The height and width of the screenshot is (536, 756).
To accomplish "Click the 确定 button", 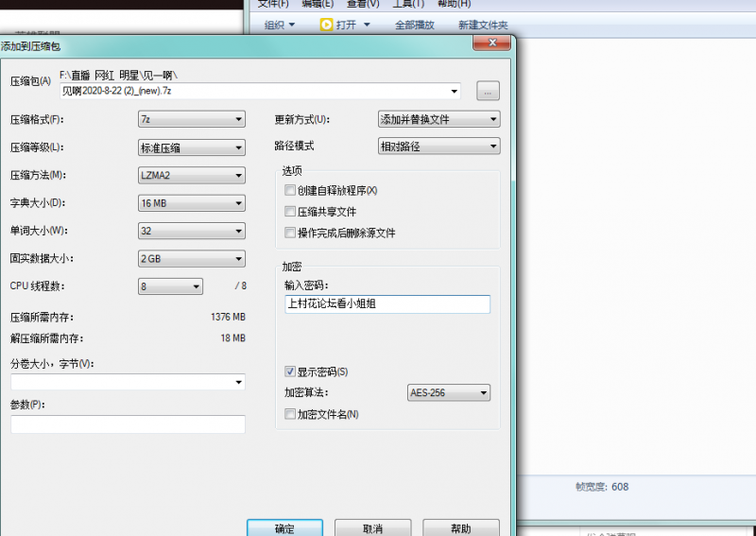I will coord(283,528).
